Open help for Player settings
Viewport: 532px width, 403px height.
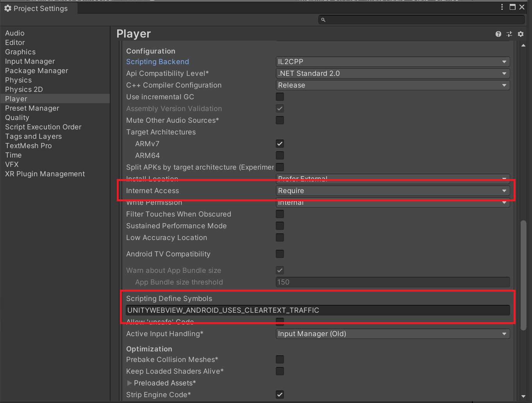coord(498,34)
